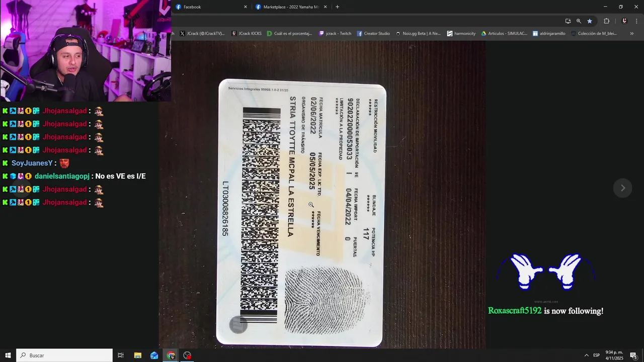Click the Buscar taskbar search field
This screenshot has width=644, height=362.
click(x=64, y=355)
